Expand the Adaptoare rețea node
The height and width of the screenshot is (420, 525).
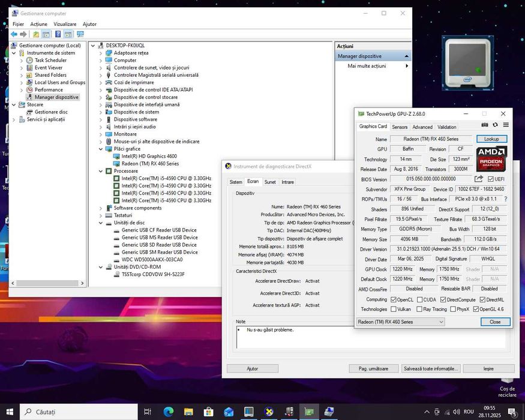click(x=101, y=53)
